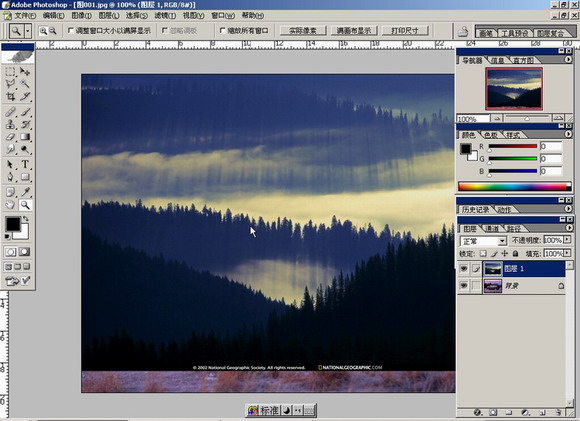Select the Clone Stamp tool
Screen dimensions: 580x421
pyautogui.click(x=10, y=124)
